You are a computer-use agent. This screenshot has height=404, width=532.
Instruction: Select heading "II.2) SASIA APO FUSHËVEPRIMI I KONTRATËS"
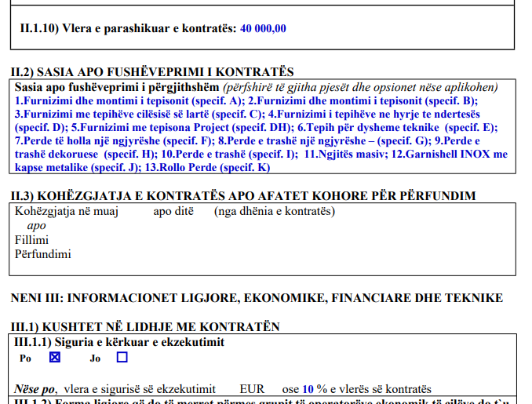[x=152, y=72]
